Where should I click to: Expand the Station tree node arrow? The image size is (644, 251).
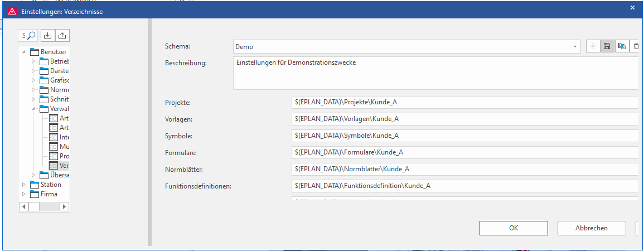click(x=24, y=185)
